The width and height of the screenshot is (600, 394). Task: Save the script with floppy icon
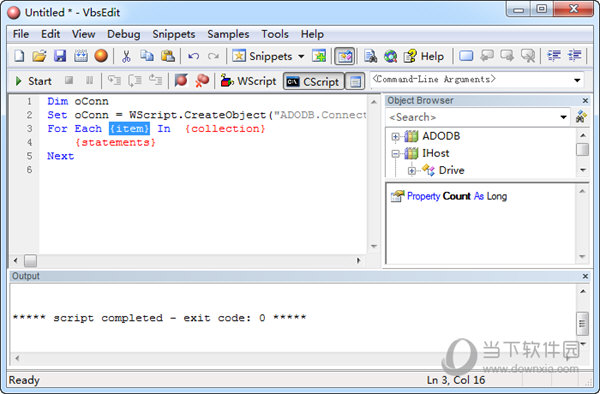click(x=60, y=56)
